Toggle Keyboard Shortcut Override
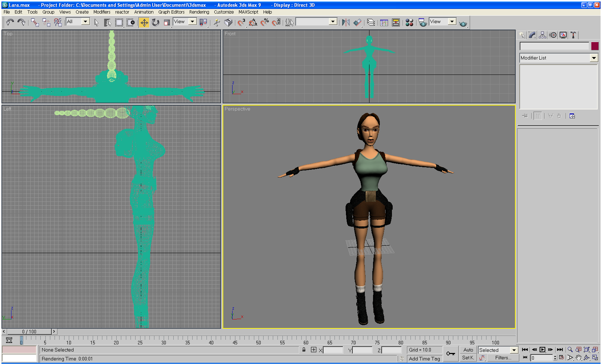The height and width of the screenshot is (364, 602). click(x=228, y=22)
